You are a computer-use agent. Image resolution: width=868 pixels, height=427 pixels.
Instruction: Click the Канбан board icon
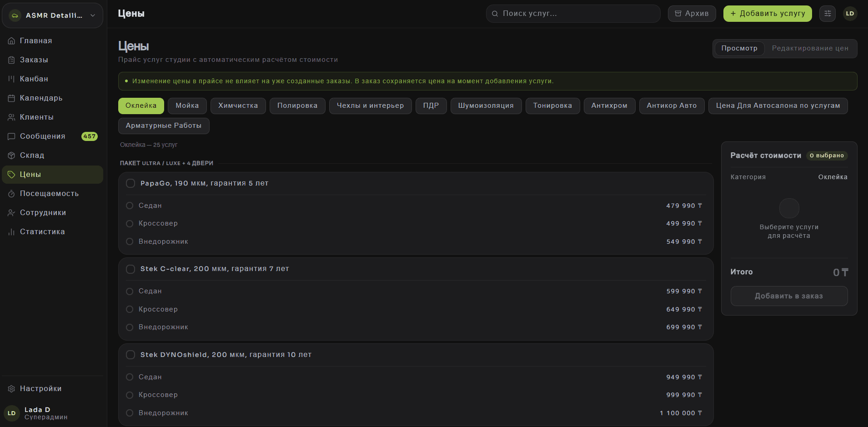(11, 79)
